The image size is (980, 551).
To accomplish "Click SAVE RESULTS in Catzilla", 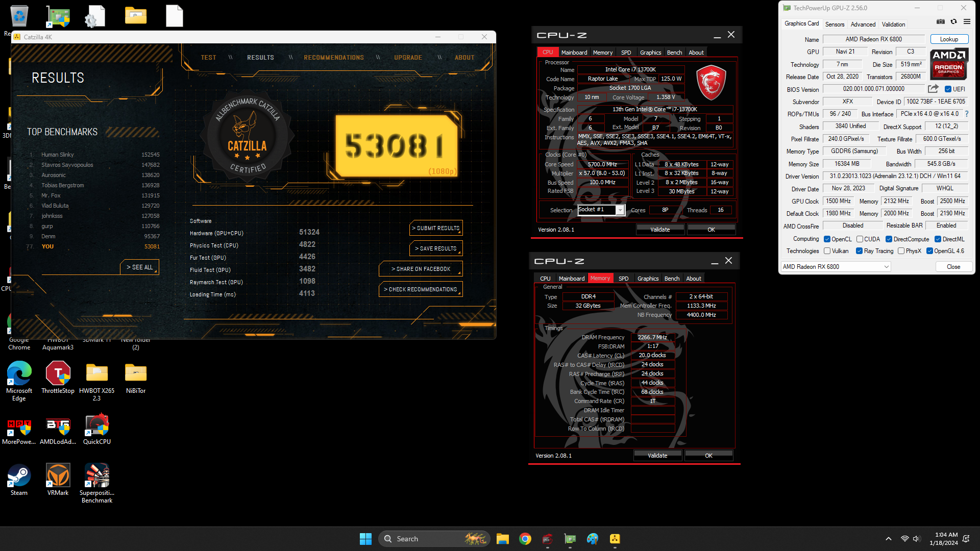I will tap(436, 248).
